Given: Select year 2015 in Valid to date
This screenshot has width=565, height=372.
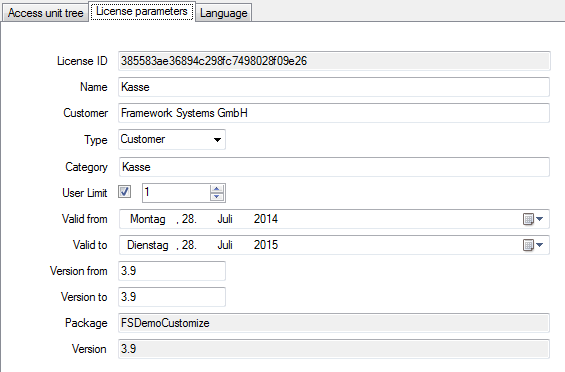Looking at the screenshot, I should click(266, 245).
